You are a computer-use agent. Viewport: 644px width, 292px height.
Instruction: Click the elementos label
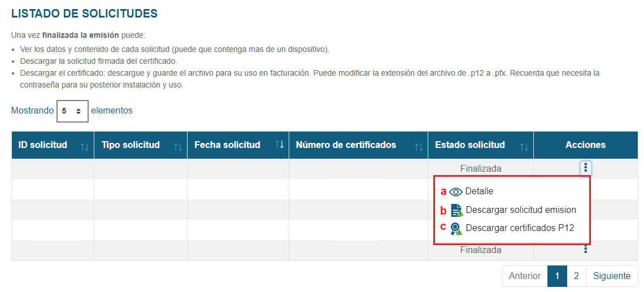112,111
